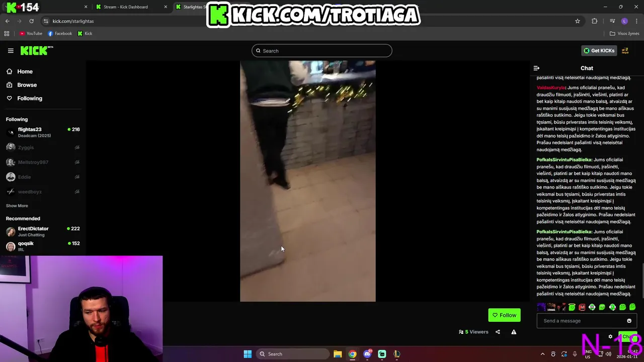
Task: Click the ValdasKuryla username in chat
Action: click(x=551, y=87)
